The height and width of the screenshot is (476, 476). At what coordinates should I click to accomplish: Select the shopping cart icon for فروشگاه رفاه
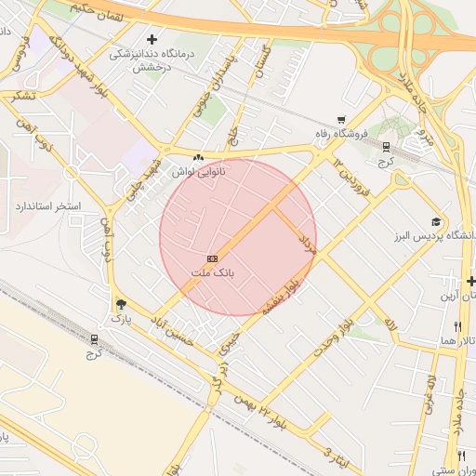[341, 120]
